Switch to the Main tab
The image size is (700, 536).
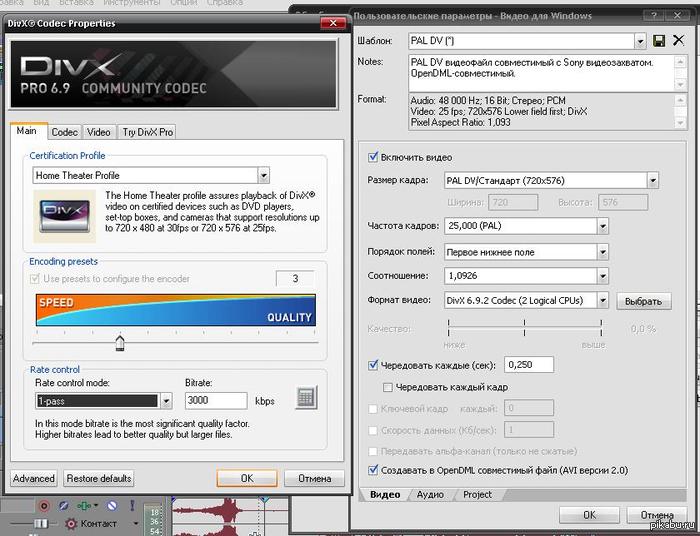[27, 131]
